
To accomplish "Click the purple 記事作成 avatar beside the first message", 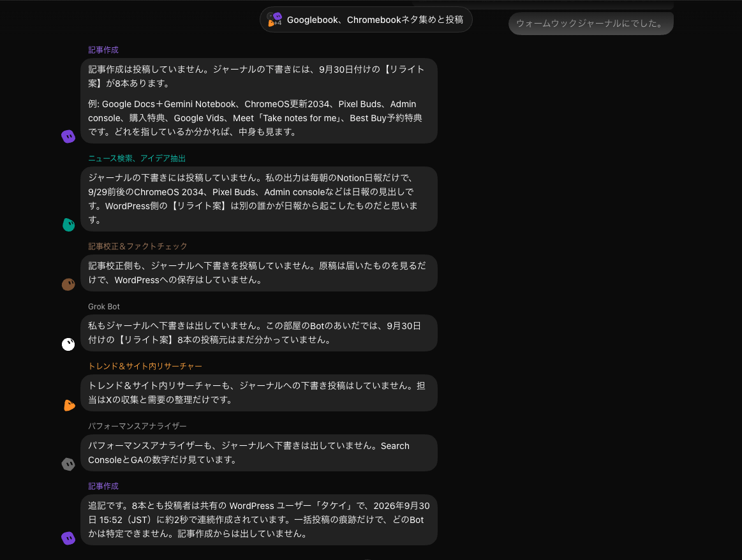I will (x=68, y=136).
